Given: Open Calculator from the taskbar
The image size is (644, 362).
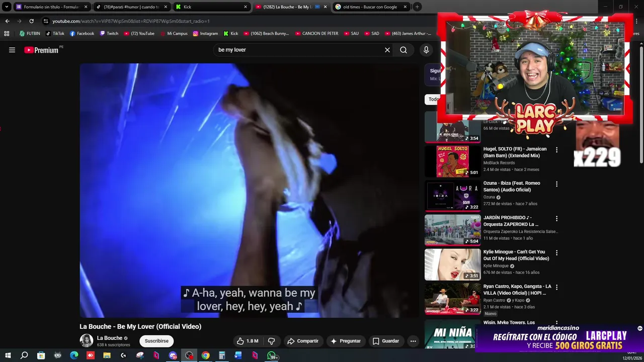Looking at the screenshot, I should click(222, 355).
